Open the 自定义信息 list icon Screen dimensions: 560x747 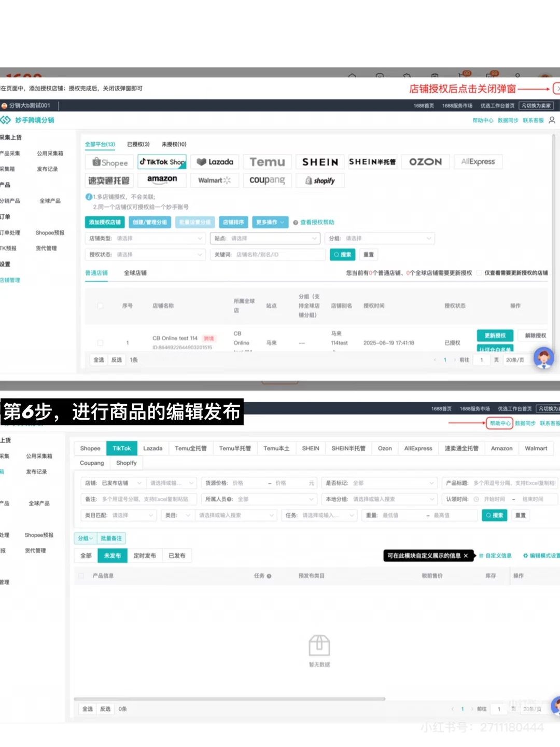pos(481,556)
